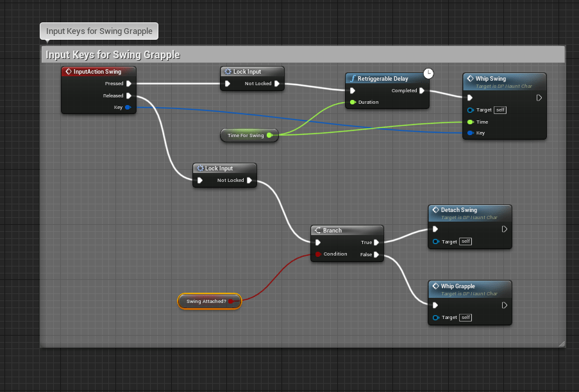
Task: Click the green Duration pin on Retriggerable Delay
Action: point(352,102)
